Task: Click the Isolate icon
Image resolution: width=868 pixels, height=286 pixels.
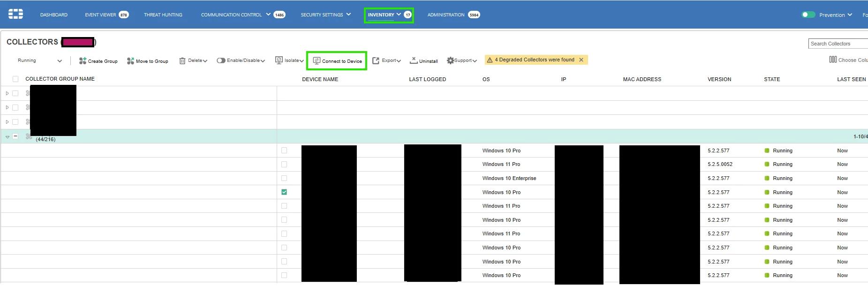Action: pyautogui.click(x=279, y=60)
